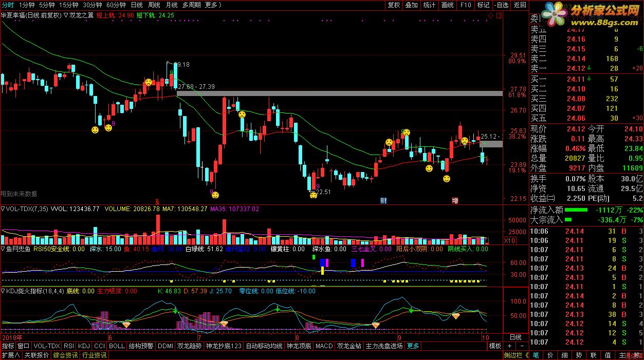Open the 扩展∧ panel
644x360 pixels.
click(10, 355)
